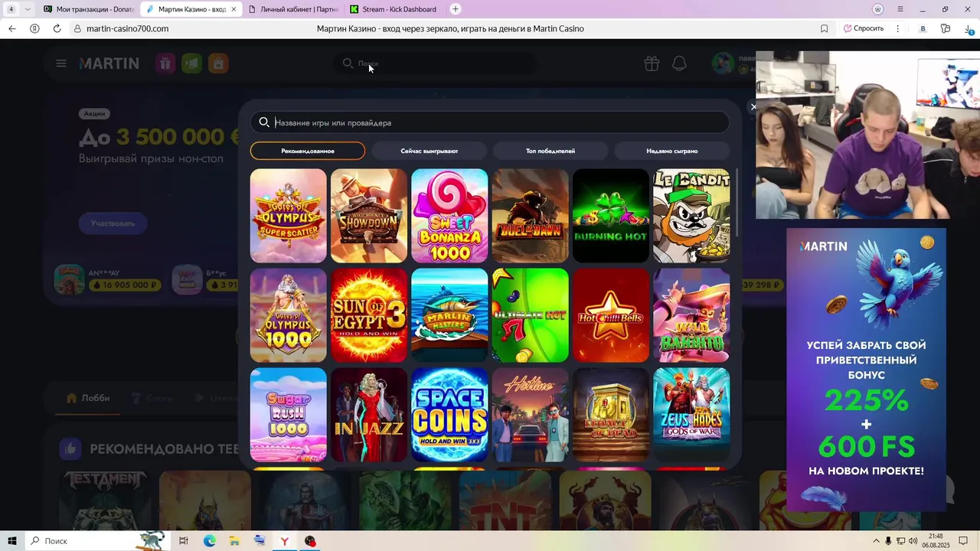Click the martin-casino700.com address bar
980x551 pixels.
pyautogui.click(x=127, y=28)
